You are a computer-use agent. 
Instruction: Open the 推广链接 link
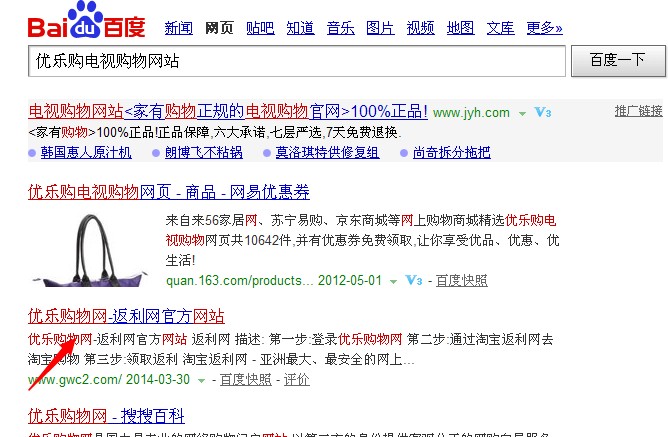[x=638, y=111]
